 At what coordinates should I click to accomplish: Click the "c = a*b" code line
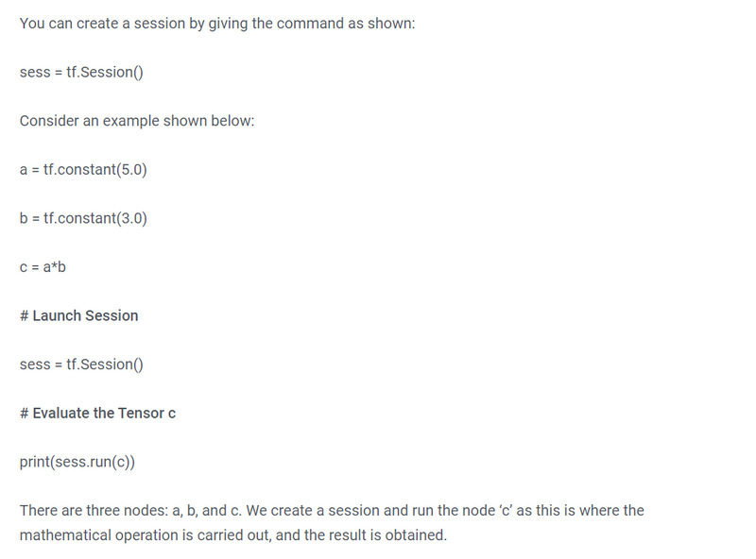pyautogui.click(x=43, y=266)
